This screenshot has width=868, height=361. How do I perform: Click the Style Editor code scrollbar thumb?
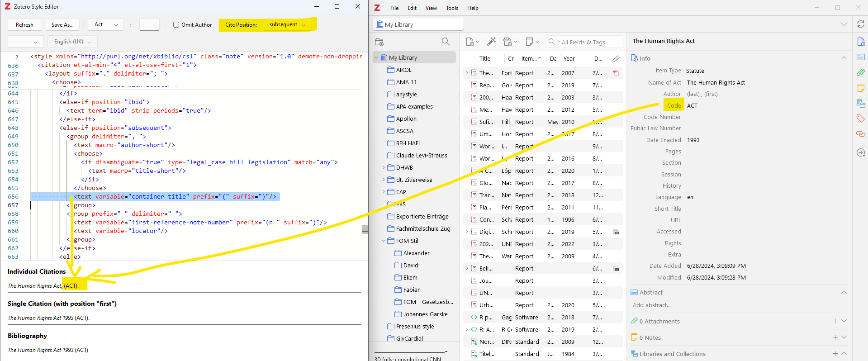[365, 229]
